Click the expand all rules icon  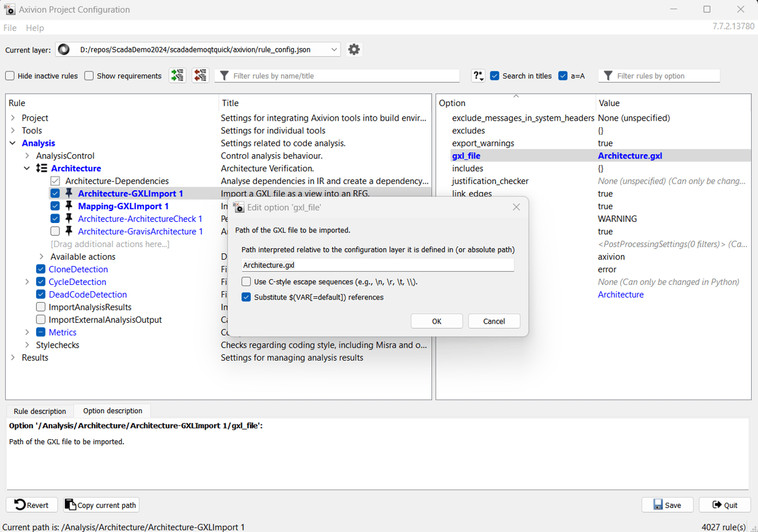click(177, 76)
